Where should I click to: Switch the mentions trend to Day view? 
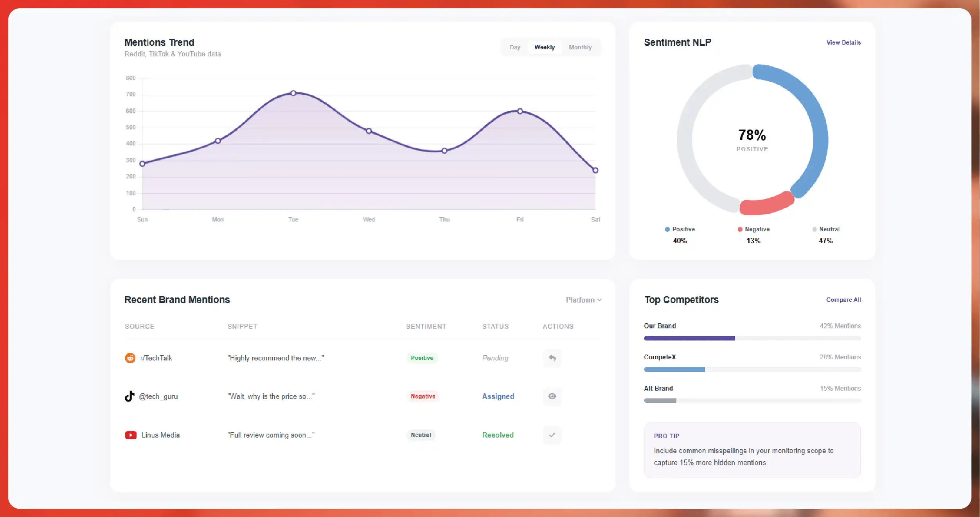[x=515, y=47]
